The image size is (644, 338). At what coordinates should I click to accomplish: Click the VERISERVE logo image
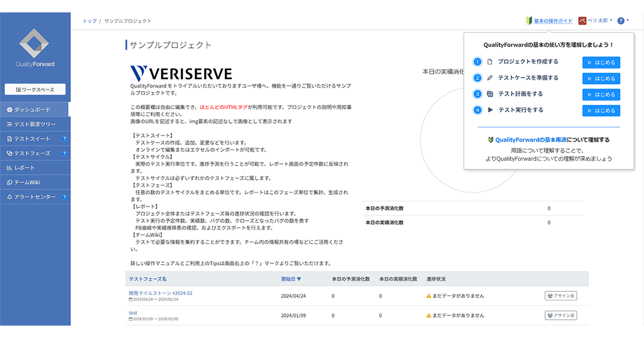point(181,74)
